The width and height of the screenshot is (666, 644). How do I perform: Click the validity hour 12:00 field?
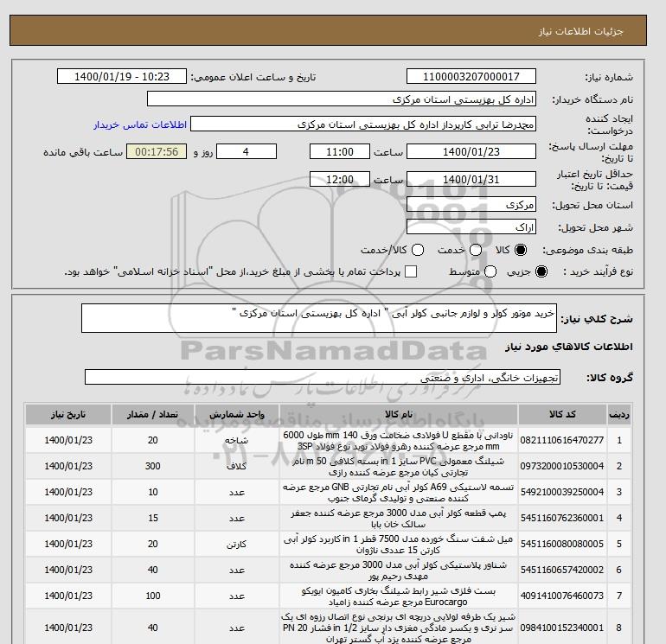point(340,179)
